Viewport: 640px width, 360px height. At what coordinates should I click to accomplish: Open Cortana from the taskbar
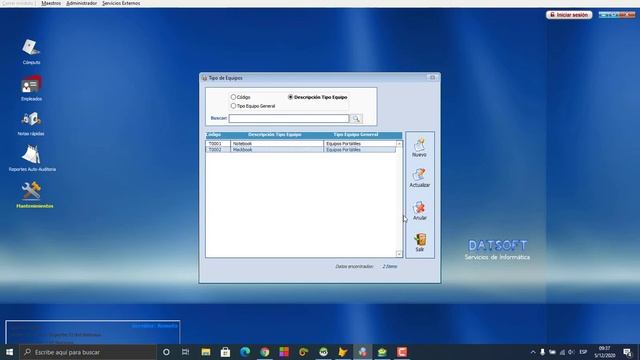(166, 352)
